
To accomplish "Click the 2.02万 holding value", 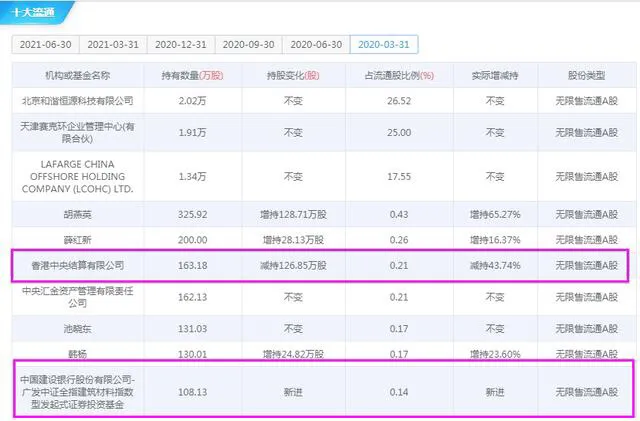I will coord(192,100).
